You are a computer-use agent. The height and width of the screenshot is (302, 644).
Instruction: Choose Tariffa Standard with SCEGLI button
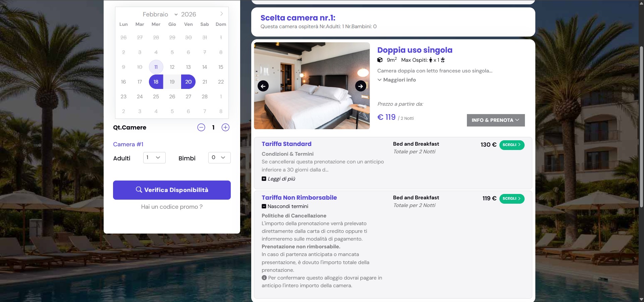(512, 145)
